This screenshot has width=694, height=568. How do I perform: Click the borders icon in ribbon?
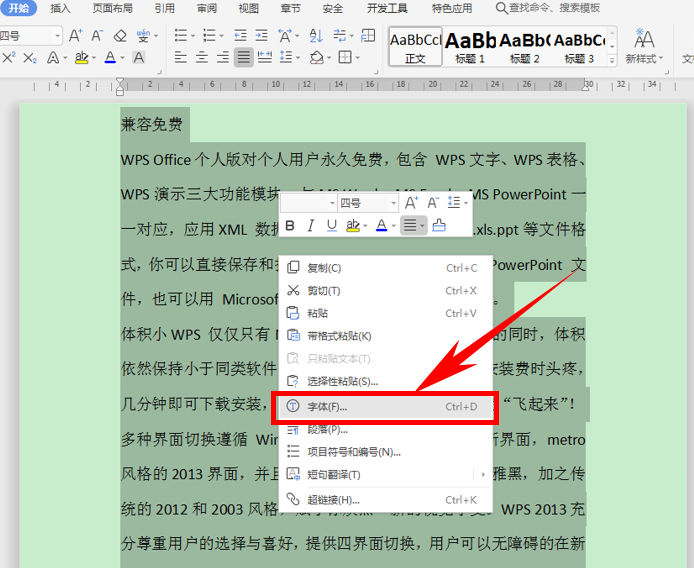coord(345,58)
